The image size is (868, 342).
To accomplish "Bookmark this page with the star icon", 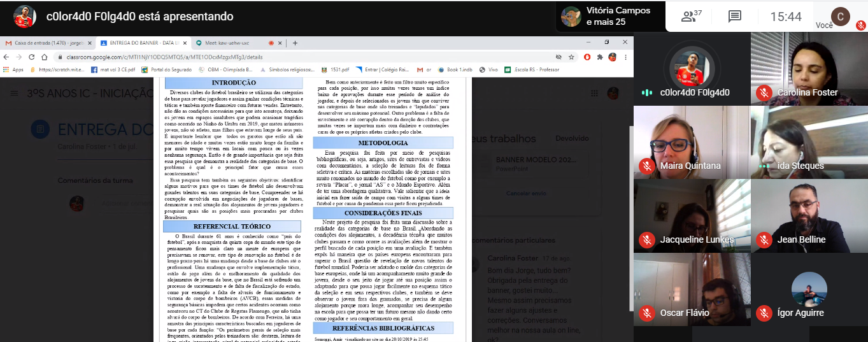I will click(573, 57).
